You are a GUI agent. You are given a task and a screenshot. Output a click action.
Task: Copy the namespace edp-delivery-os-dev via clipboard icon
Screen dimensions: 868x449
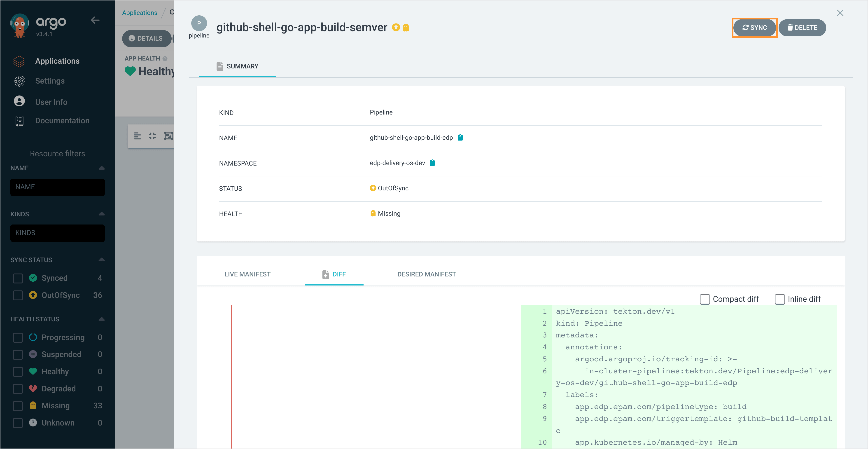point(432,163)
